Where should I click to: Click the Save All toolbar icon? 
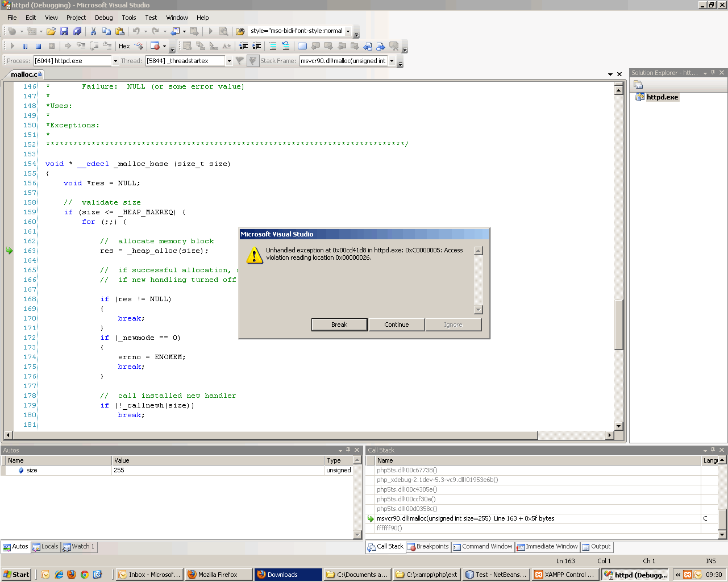click(x=77, y=31)
